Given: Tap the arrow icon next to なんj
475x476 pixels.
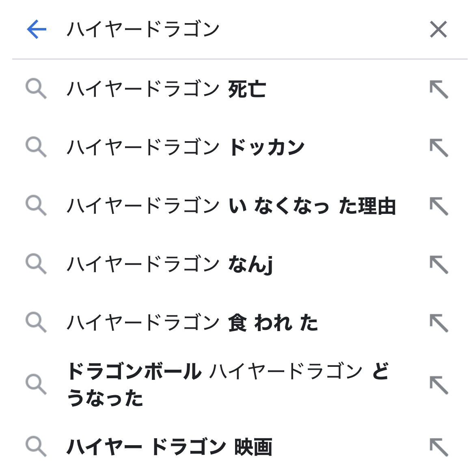Looking at the screenshot, I should pyautogui.click(x=438, y=265).
